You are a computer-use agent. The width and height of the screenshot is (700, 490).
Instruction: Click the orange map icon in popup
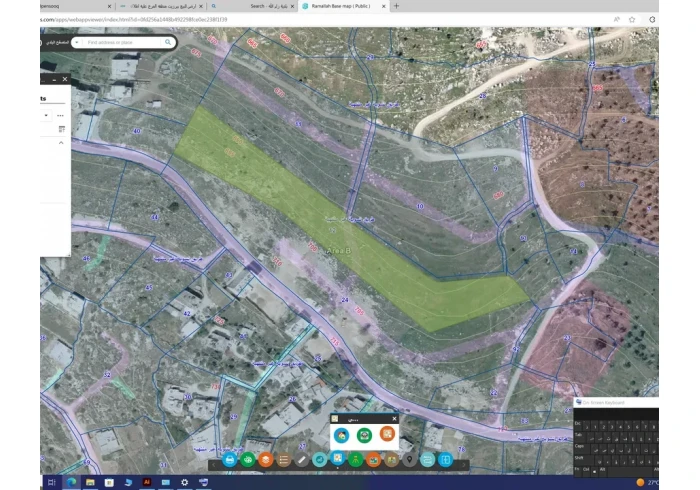[387, 435]
